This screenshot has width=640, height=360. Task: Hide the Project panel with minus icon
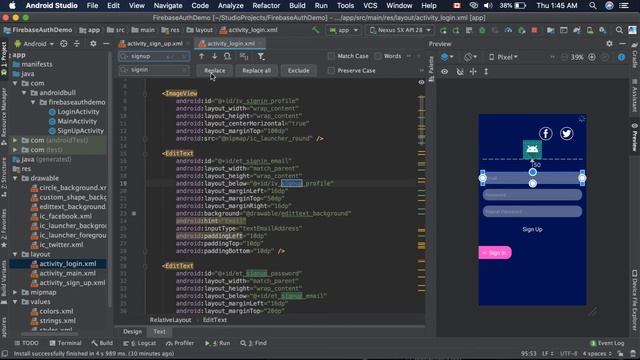(x=106, y=44)
